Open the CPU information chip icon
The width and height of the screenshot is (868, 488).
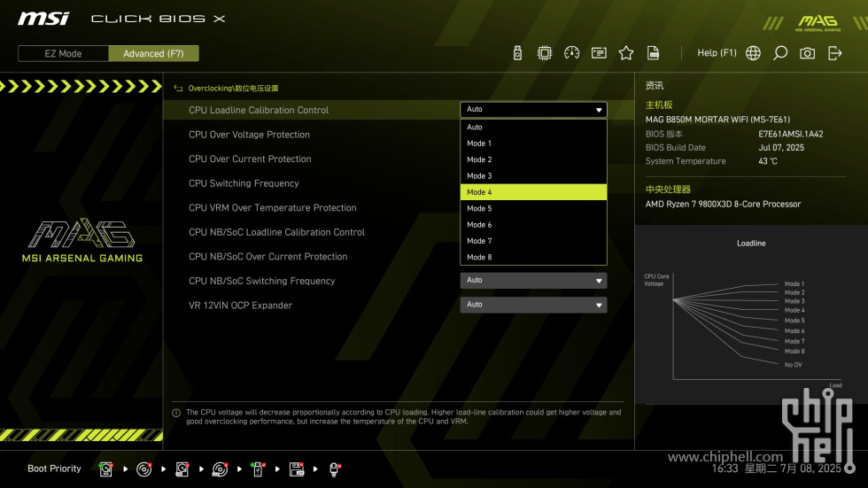tap(545, 53)
